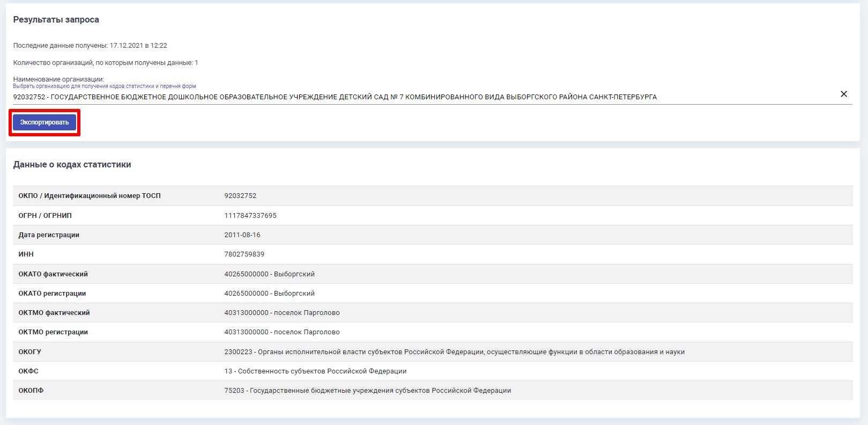Image resolution: width=868 pixels, height=425 pixels.
Task: Select the ИНН value 7802759839
Action: click(x=244, y=254)
